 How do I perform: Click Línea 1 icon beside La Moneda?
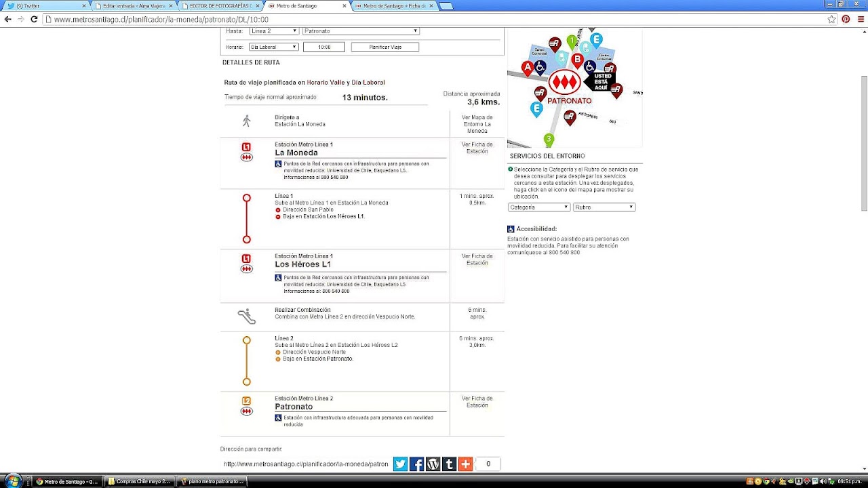(x=246, y=147)
